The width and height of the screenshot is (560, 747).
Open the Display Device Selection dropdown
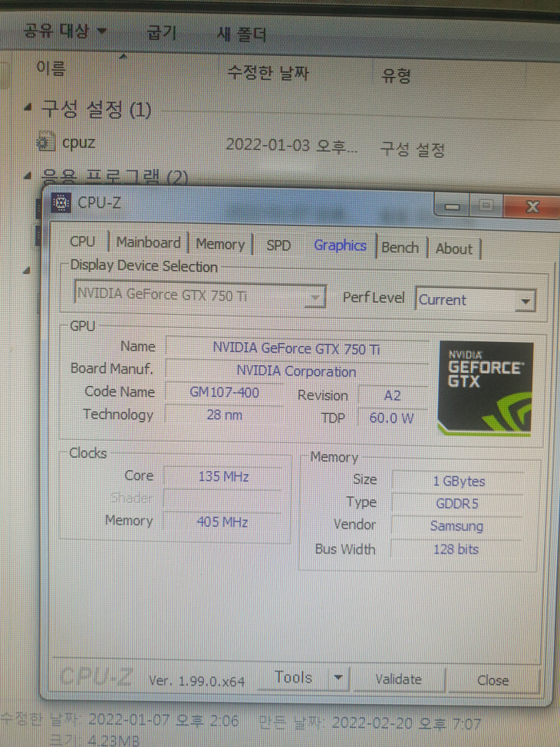tap(199, 295)
